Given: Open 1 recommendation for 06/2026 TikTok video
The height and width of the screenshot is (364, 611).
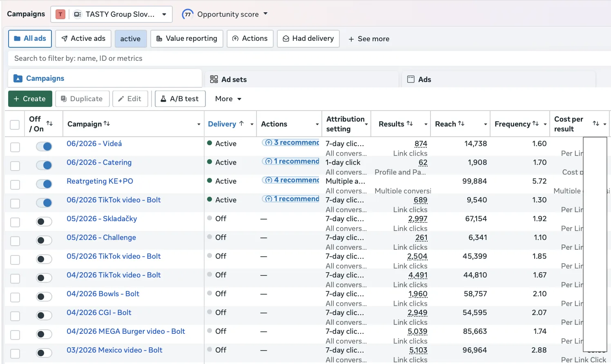Looking at the screenshot, I should (290, 199).
